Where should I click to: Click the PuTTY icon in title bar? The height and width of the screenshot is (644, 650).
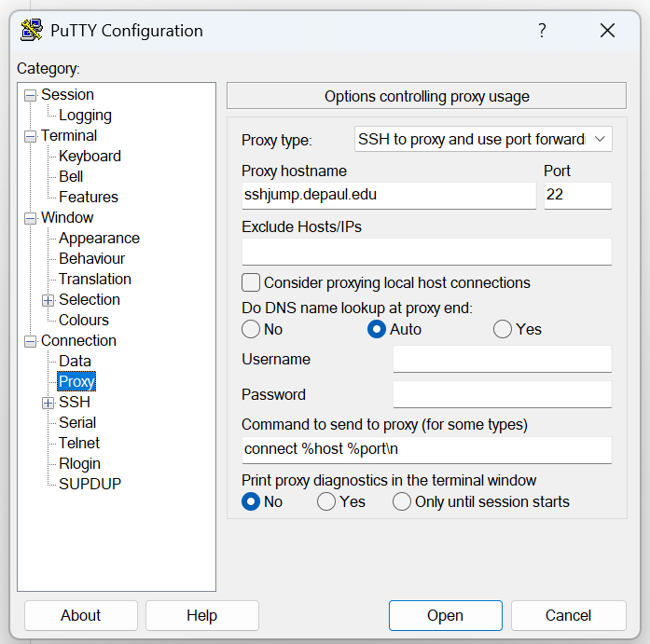(x=32, y=31)
